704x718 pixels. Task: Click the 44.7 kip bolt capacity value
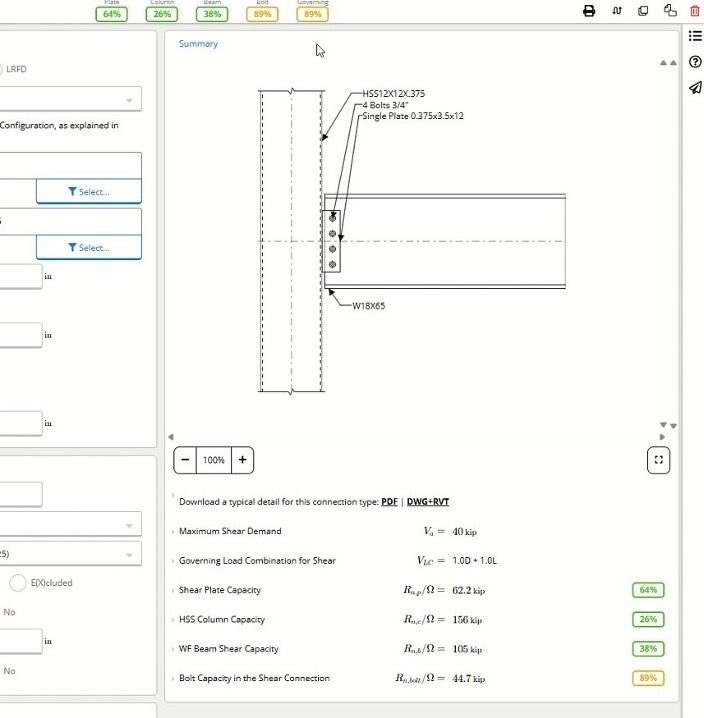click(468, 678)
